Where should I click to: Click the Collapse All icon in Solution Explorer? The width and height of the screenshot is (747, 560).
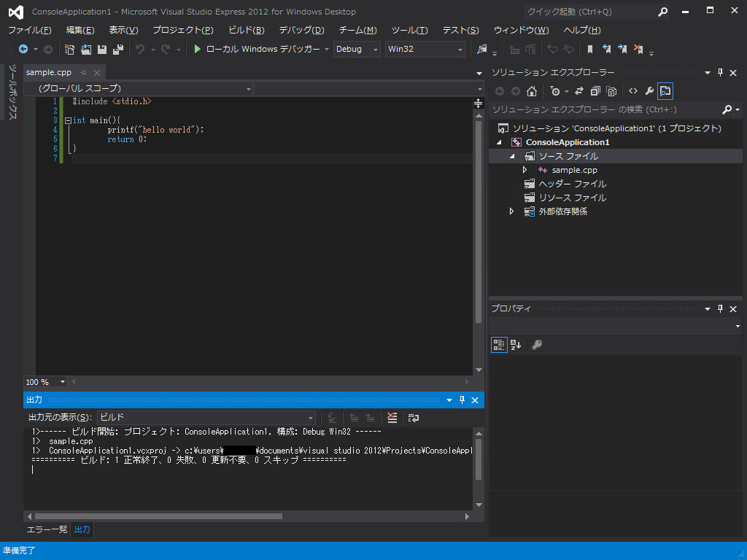pos(595,91)
